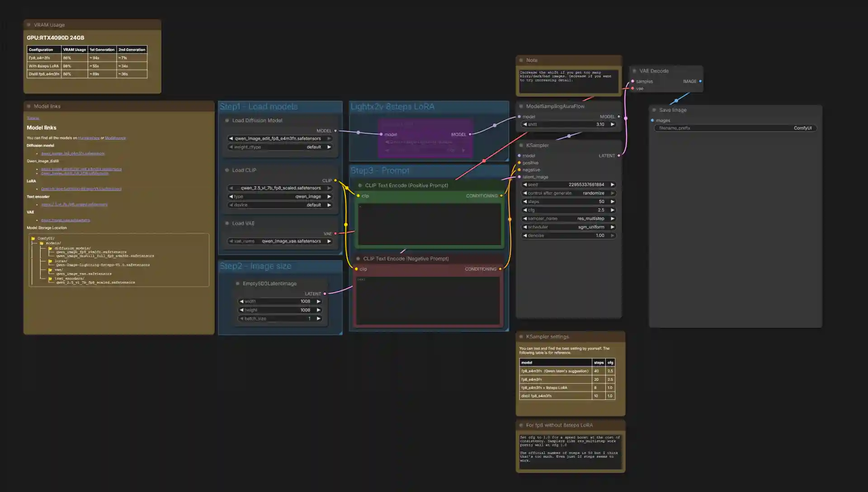Click the VAE Decode IMAGE output socket

click(x=700, y=81)
